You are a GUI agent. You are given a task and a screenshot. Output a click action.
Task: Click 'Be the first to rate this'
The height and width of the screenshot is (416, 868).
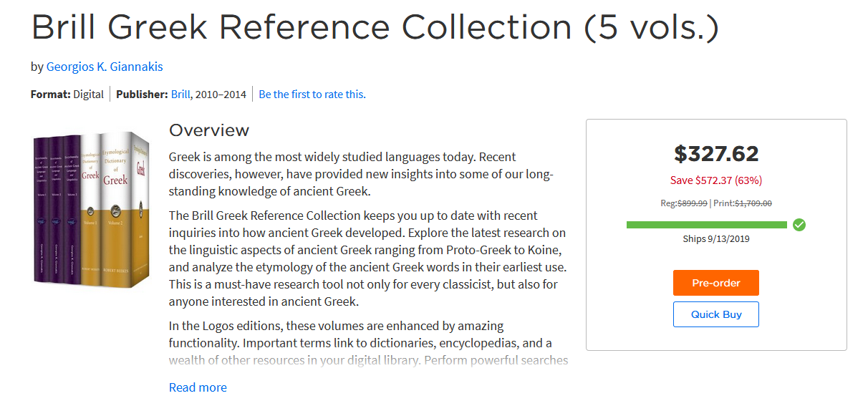[x=312, y=95]
